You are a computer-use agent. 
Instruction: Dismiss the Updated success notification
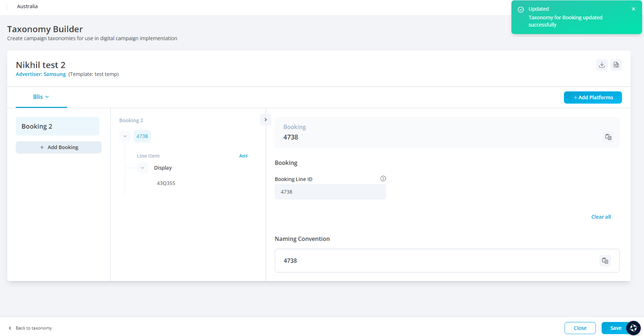click(633, 9)
